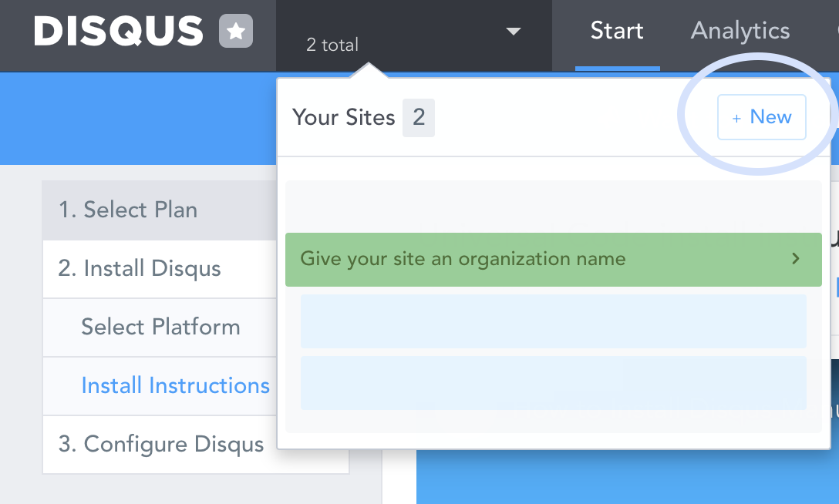
Task: Go to step 2. Install Disqus
Action: click(160, 269)
